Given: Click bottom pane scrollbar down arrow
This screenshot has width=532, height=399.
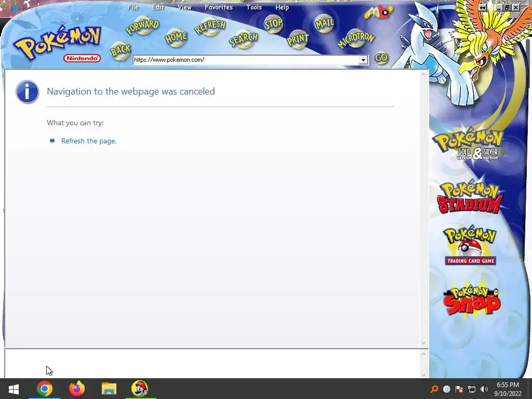Looking at the screenshot, I should point(423,374).
